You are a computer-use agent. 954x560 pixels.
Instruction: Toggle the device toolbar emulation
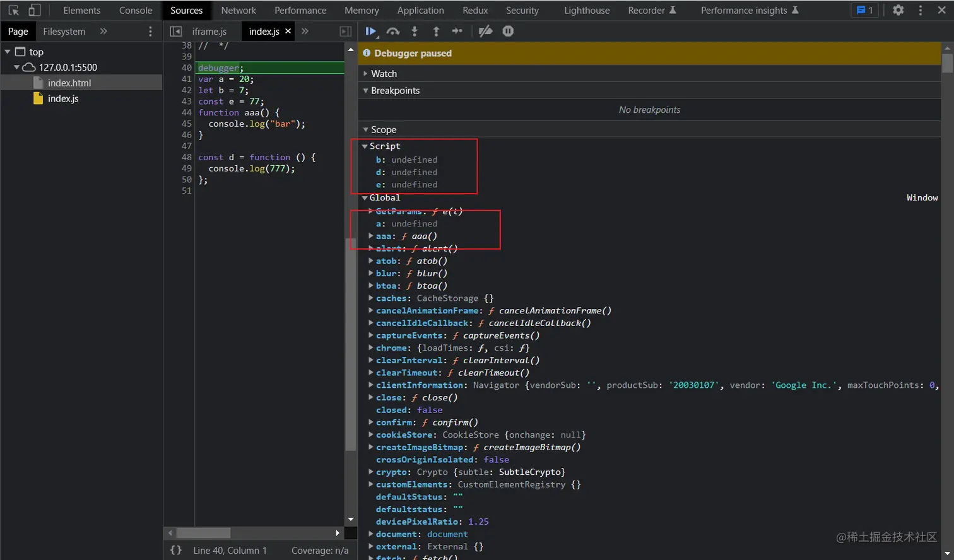pyautogui.click(x=35, y=10)
